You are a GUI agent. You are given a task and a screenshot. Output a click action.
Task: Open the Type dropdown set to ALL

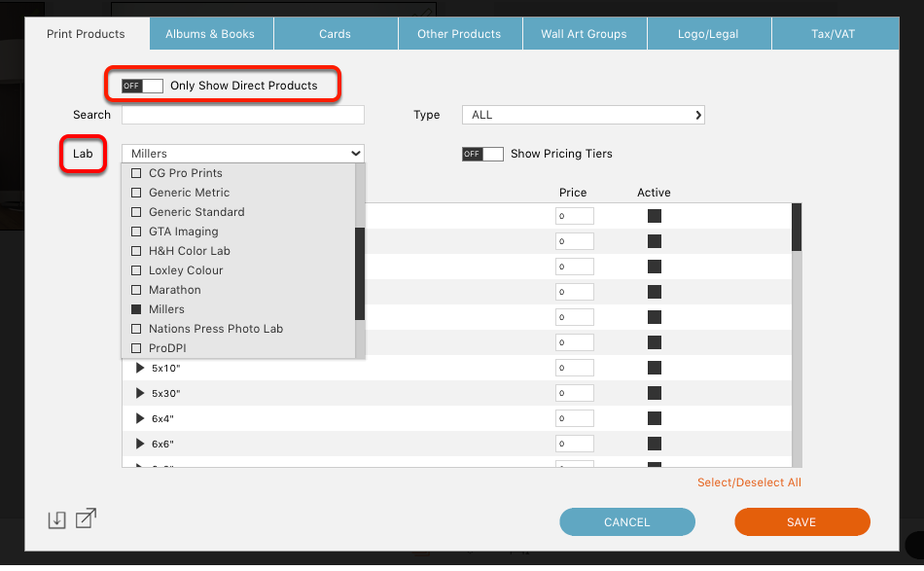pos(584,115)
